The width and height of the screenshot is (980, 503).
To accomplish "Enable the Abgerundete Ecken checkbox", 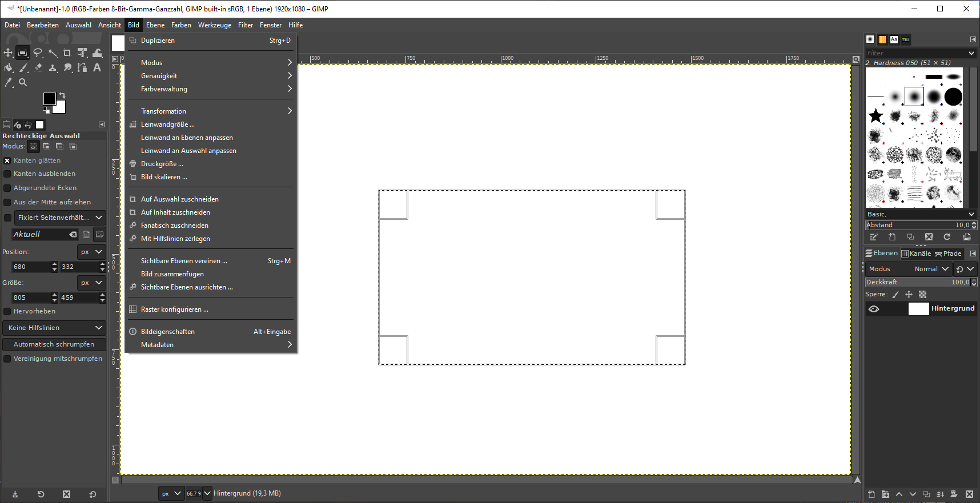I will [7, 188].
